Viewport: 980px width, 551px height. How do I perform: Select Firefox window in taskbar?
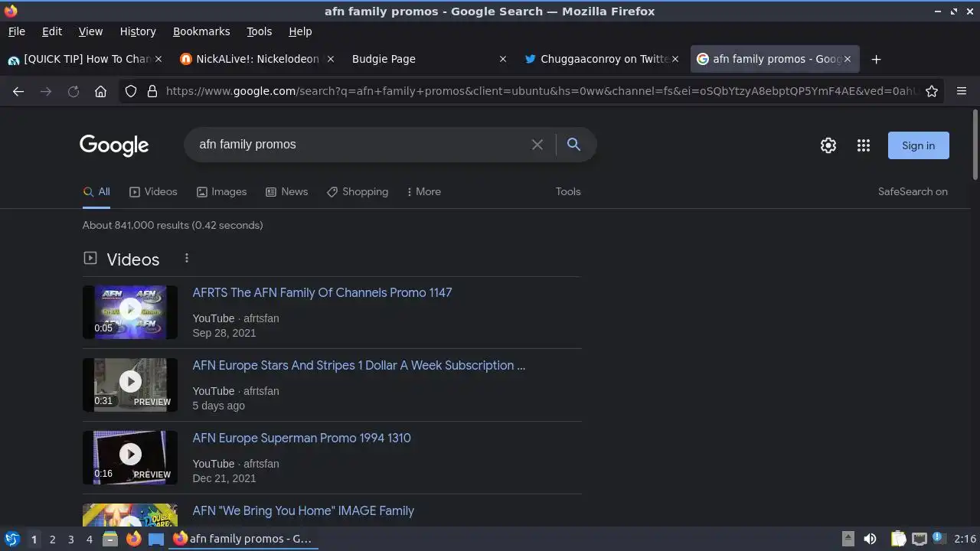click(243, 539)
